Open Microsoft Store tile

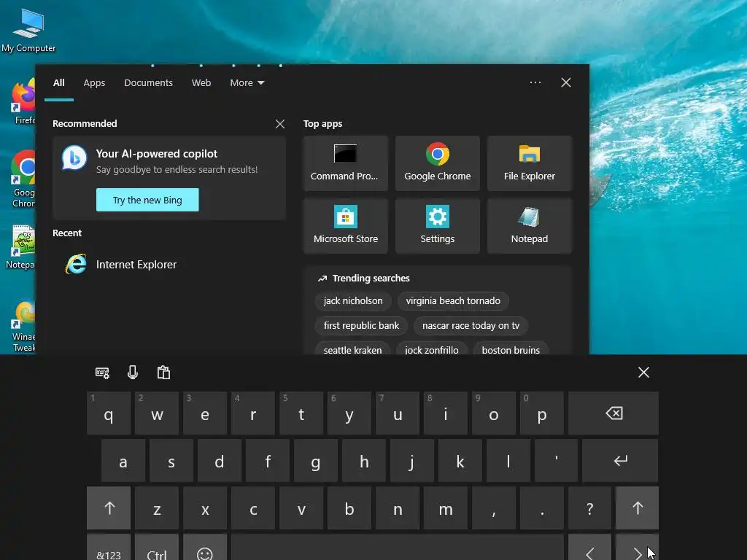pos(345,226)
